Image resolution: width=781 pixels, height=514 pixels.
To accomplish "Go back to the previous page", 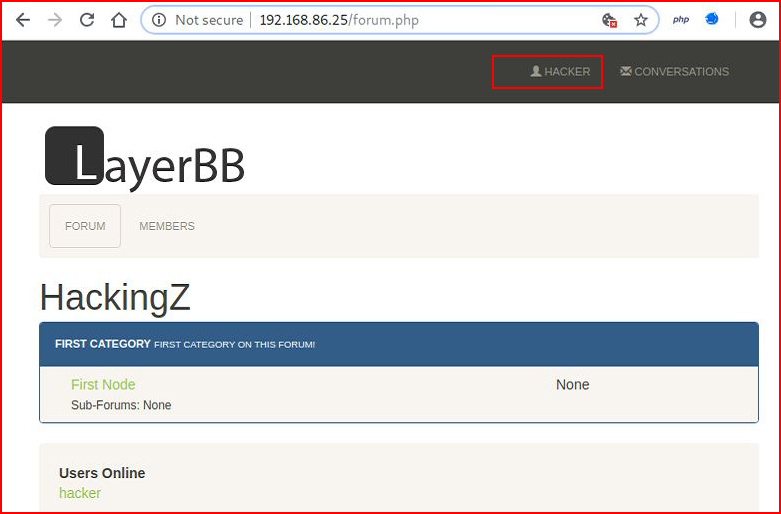I will pos(23,20).
